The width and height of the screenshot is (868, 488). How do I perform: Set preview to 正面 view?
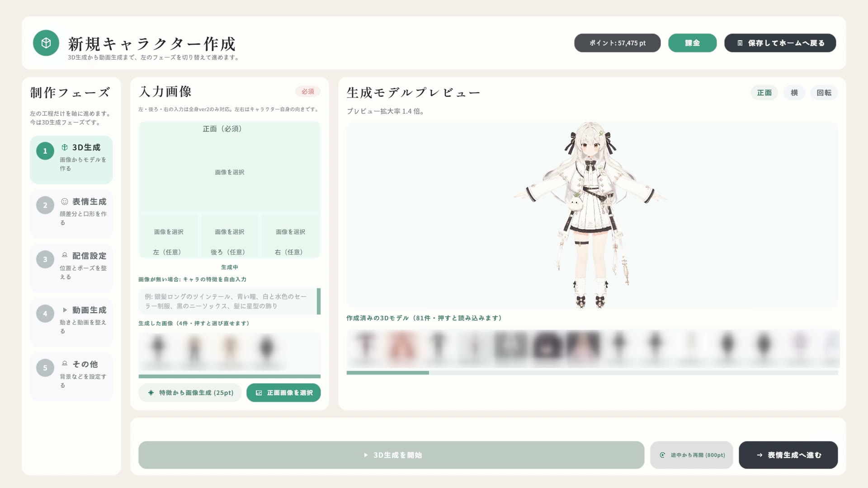point(764,93)
